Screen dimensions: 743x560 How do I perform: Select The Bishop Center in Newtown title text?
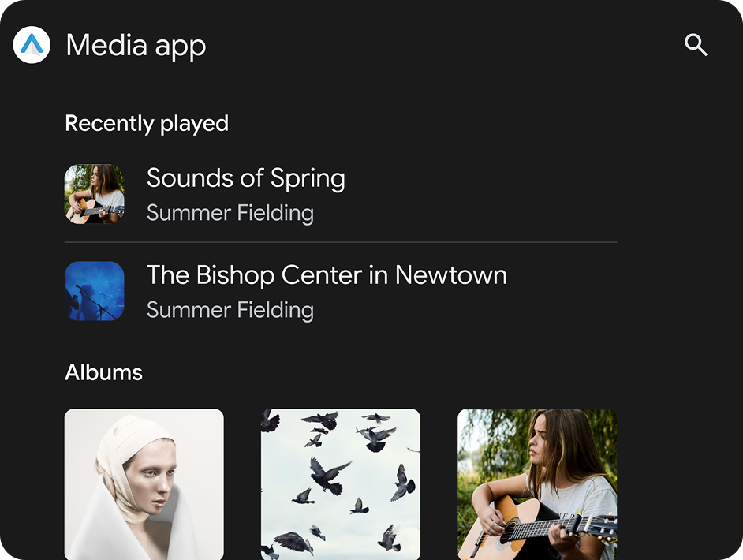tap(327, 275)
